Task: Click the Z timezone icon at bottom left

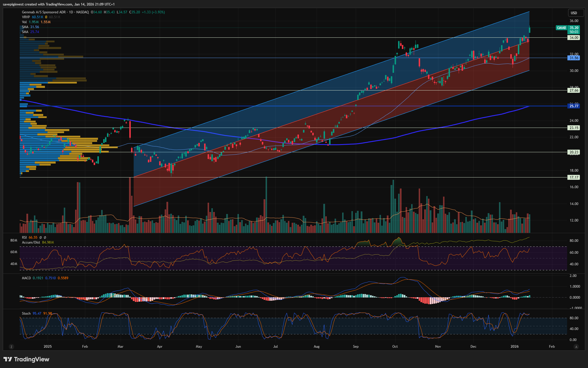Action: [x=11, y=347]
